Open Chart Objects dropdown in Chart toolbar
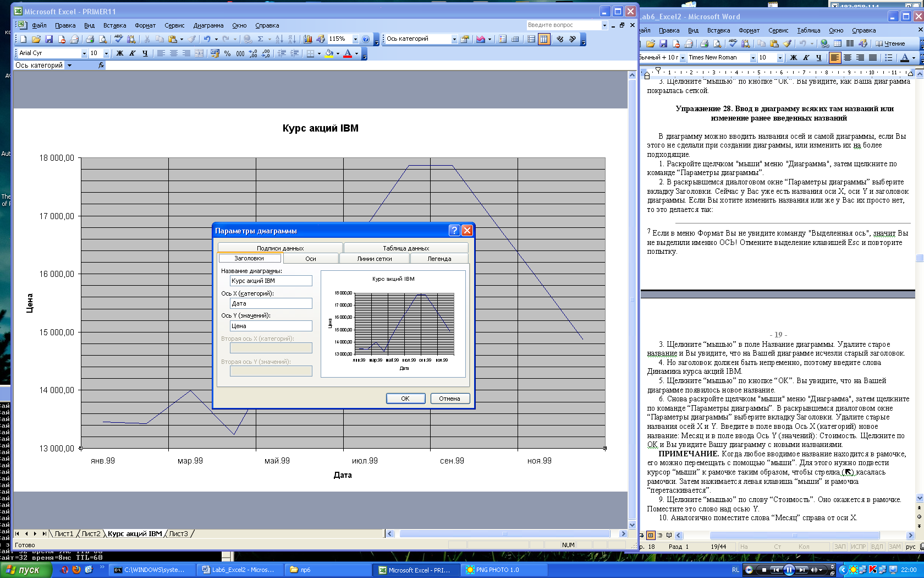 (x=454, y=39)
